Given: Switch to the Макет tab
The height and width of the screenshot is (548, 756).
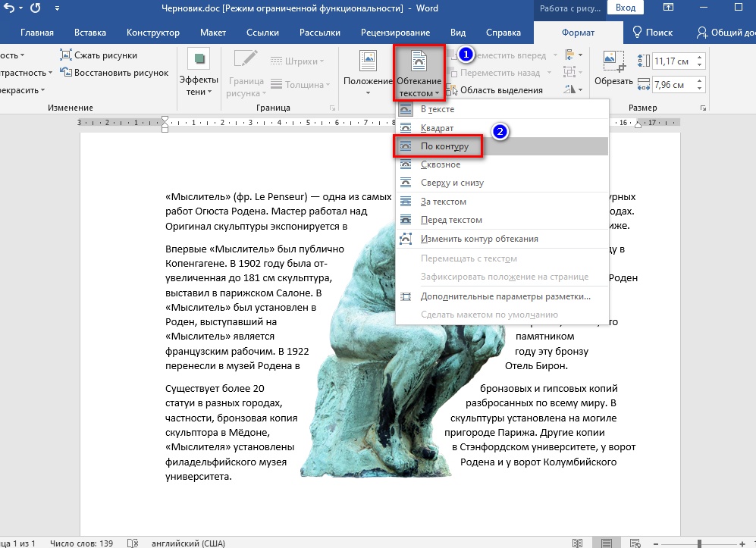Looking at the screenshot, I should pyautogui.click(x=212, y=33).
